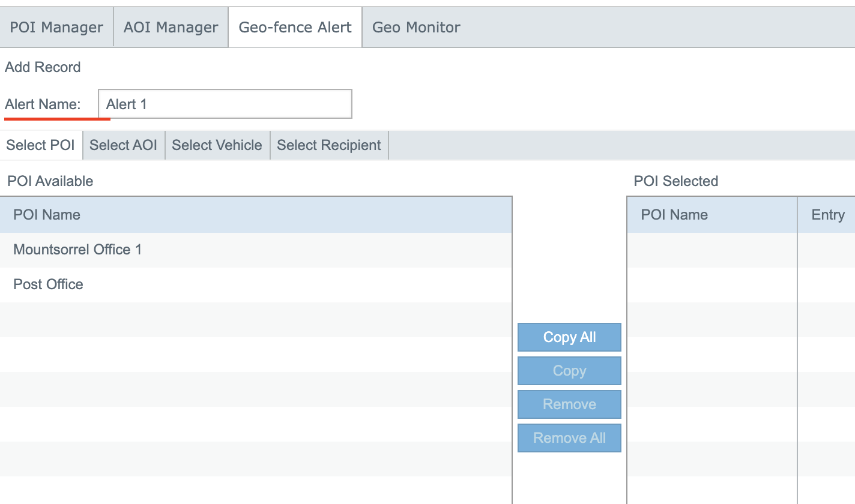Switch to the AOI Manager tab

(171, 28)
